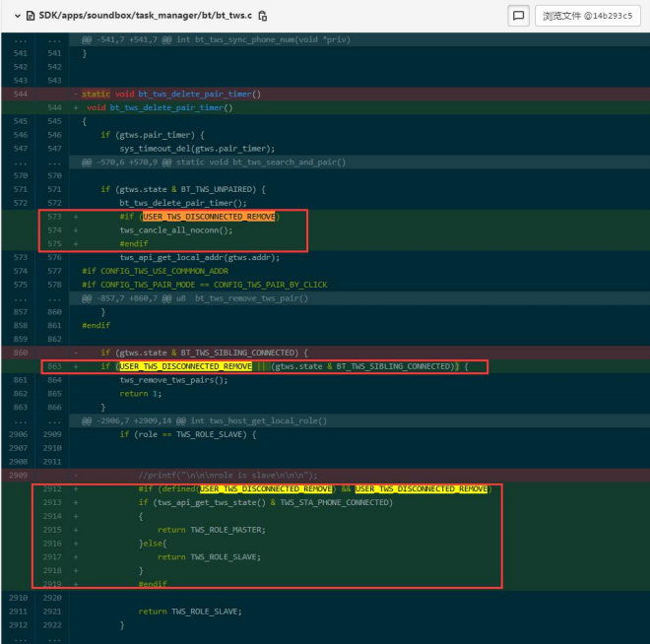Expand hidden lines before line 857
This screenshot has width=650, height=644.
34,298
